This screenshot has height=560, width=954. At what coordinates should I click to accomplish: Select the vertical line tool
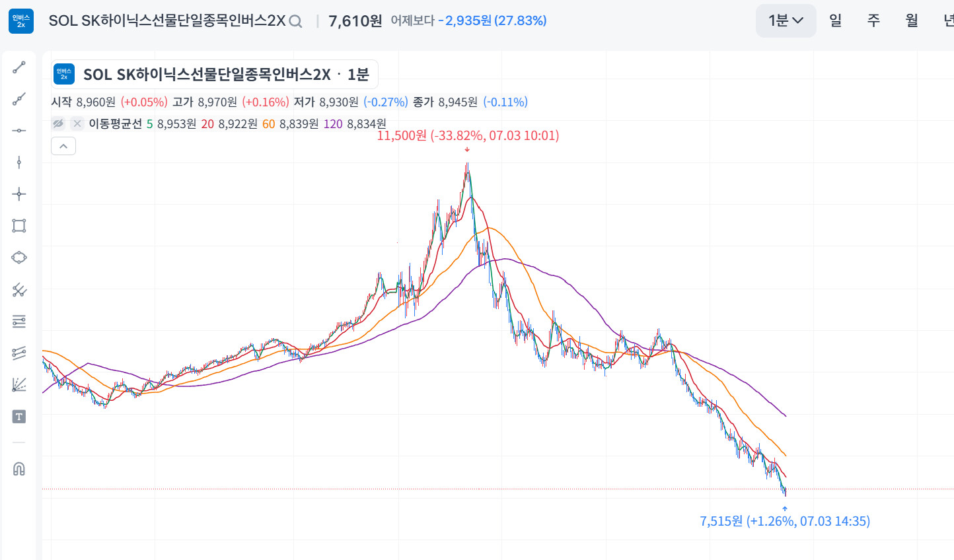19,162
